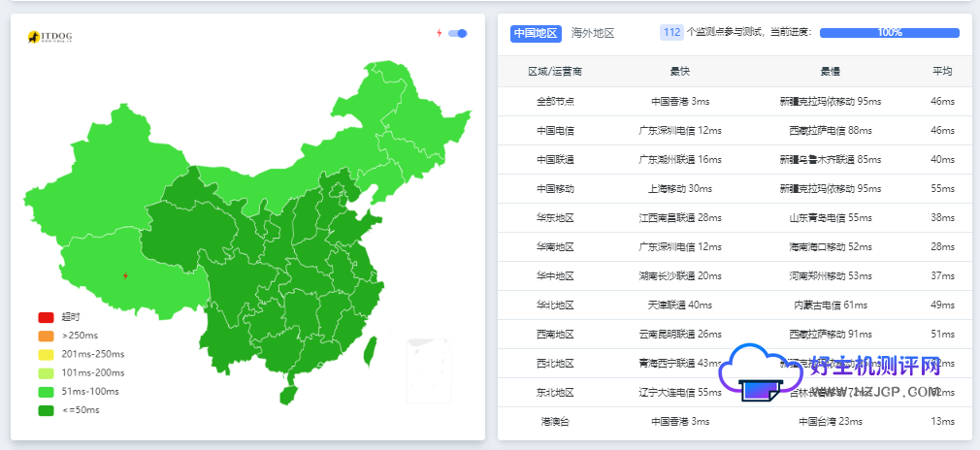Click the 112 monitoring points badge

pyautogui.click(x=671, y=33)
